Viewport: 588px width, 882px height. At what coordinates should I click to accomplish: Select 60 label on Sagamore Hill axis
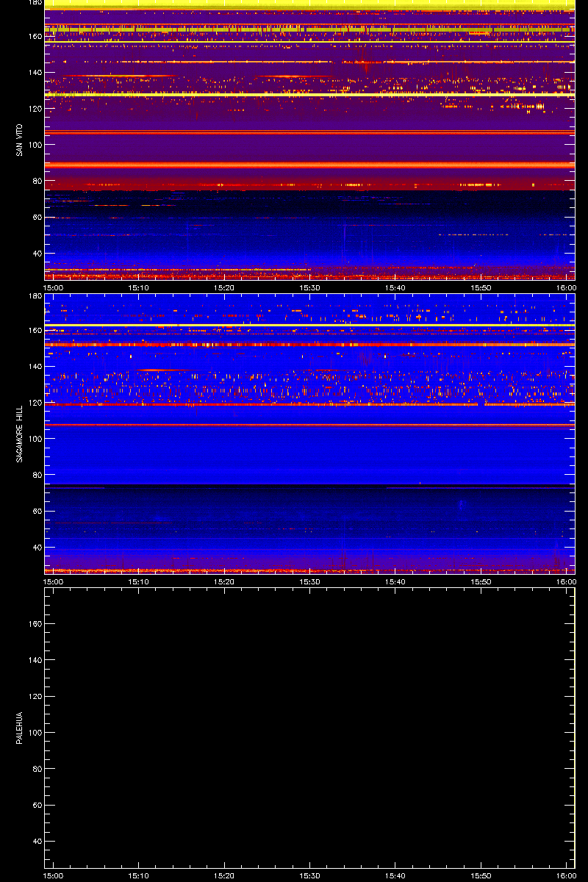[x=36, y=512]
